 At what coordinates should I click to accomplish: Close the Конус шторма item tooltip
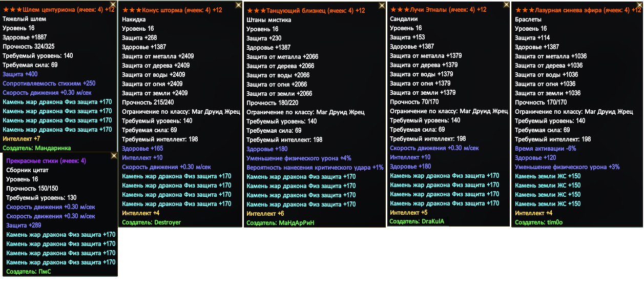pos(238,5)
